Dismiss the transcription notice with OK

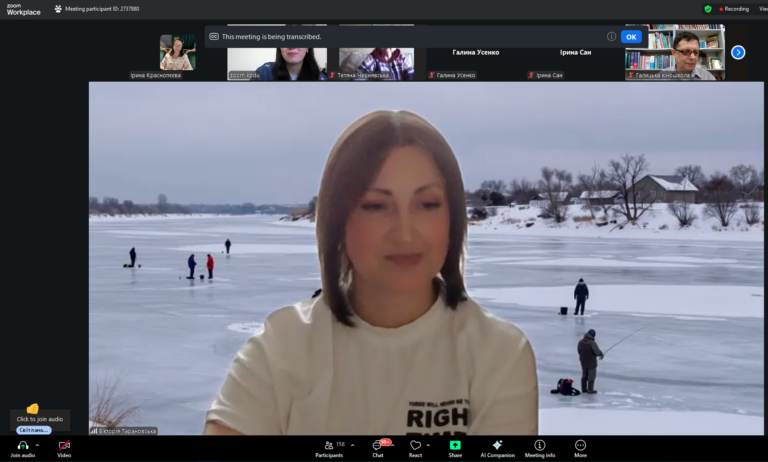[x=631, y=37]
